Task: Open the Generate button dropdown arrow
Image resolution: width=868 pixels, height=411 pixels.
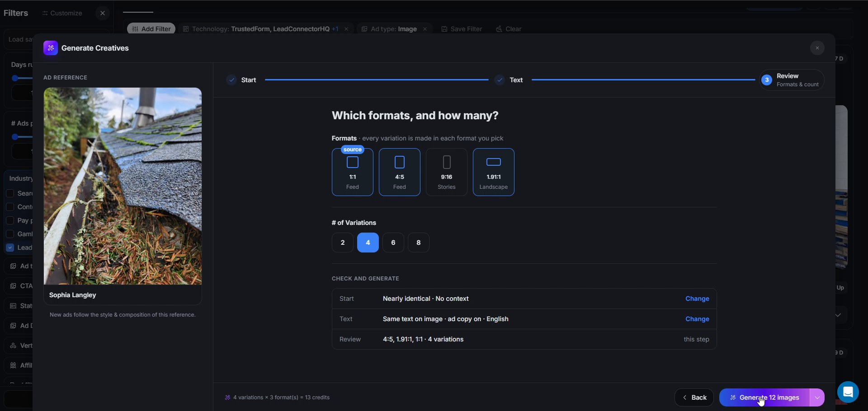Action: coord(817,397)
